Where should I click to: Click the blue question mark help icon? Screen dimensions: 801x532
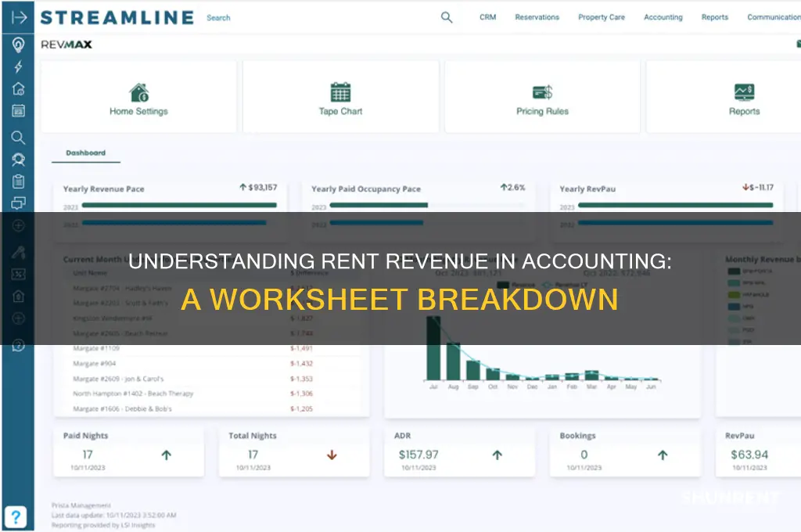(x=16, y=517)
